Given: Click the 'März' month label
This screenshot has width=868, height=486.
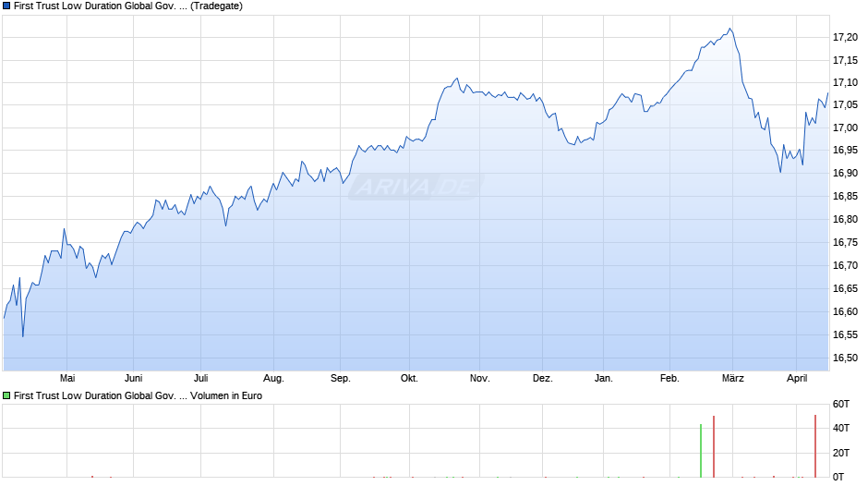Looking at the screenshot, I should 732,378.
